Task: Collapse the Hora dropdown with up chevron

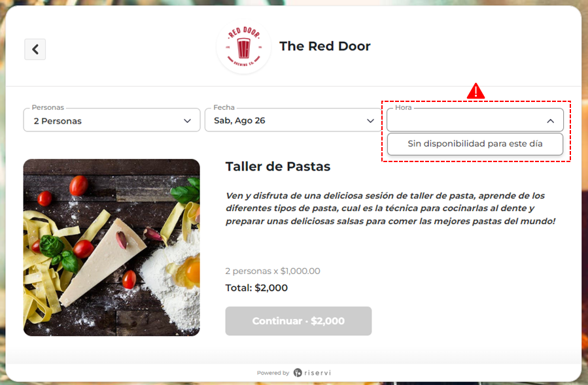Action: [x=550, y=121]
